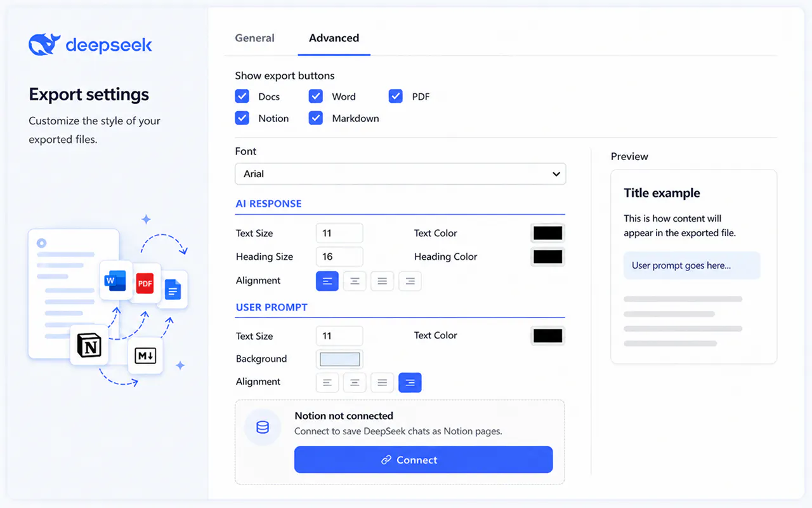Screen dimensions: 812x508
Task: Click the AI Response Text Size field
Action: pos(339,233)
